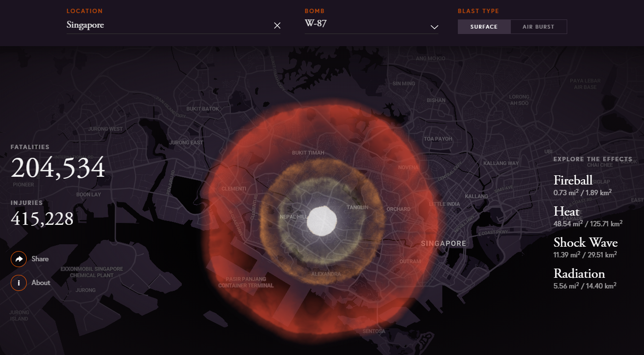Viewport: 644px width, 355px height.
Task: Click the info "i" circle icon
Action: coord(18,283)
